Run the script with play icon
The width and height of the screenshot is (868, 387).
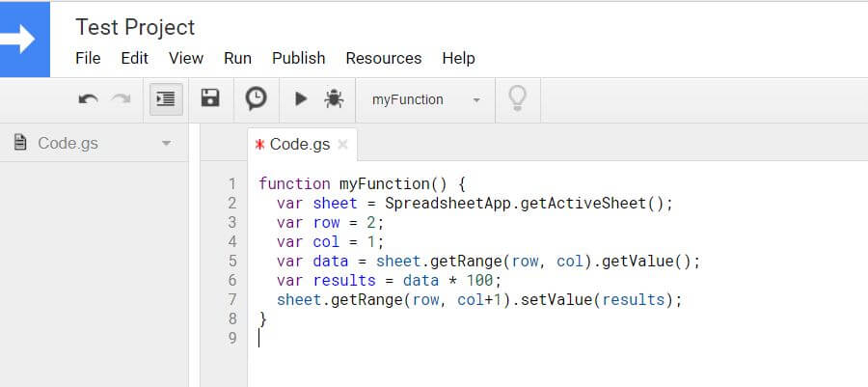pyautogui.click(x=301, y=98)
